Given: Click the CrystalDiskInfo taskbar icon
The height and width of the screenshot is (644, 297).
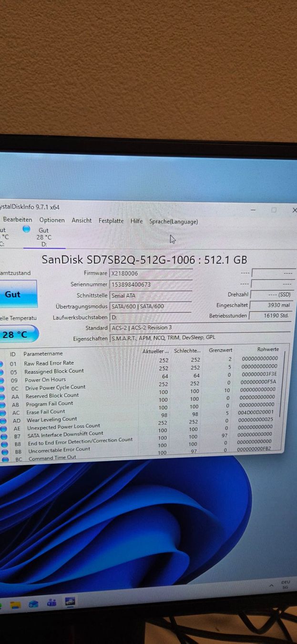Looking at the screenshot, I should [x=70, y=601].
